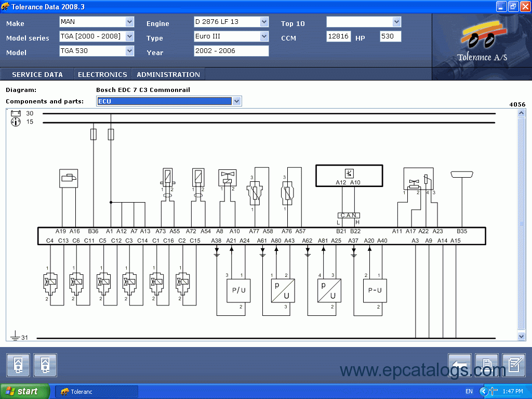The height and width of the screenshot is (399, 532).
Task: Click the ground terminal 31 symbol
Action: (x=15, y=336)
